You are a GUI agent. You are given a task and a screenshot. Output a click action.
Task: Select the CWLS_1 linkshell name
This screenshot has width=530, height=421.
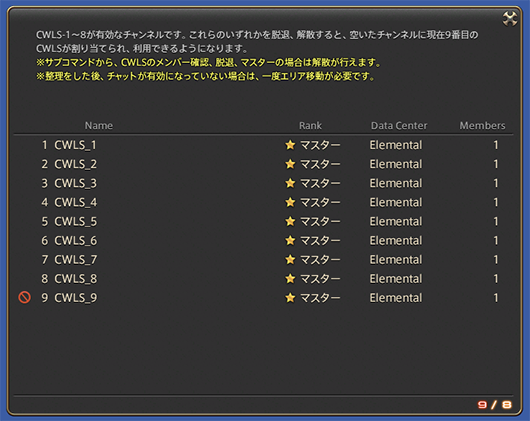(76, 145)
